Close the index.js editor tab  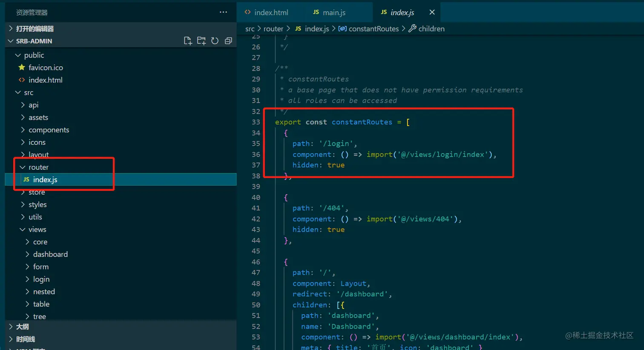(x=432, y=12)
